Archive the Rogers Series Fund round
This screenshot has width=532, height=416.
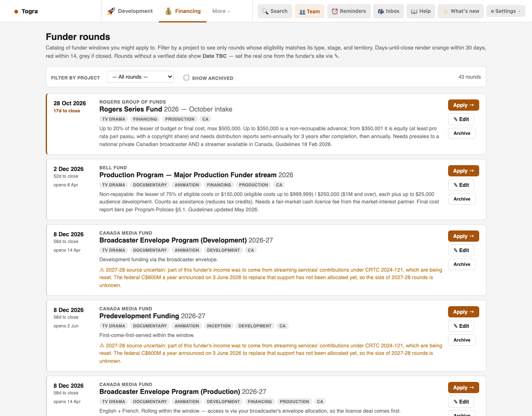tap(462, 133)
